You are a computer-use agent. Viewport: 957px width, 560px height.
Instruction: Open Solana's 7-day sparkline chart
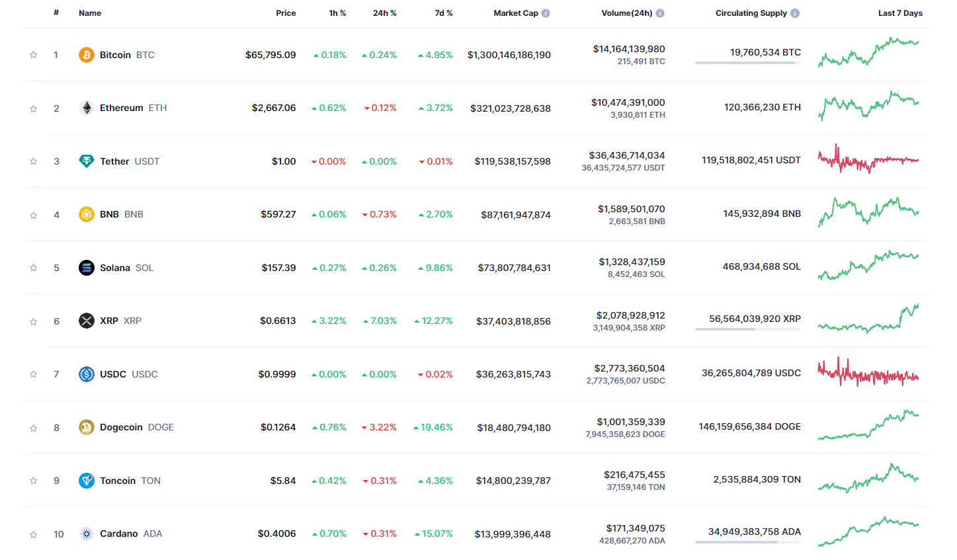click(x=868, y=266)
